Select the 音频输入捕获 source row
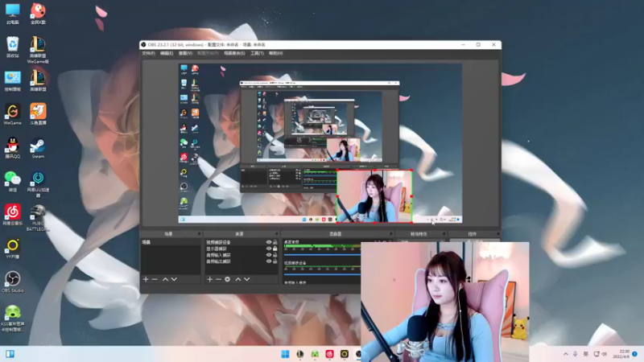644x362 pixels. point(241,255)
